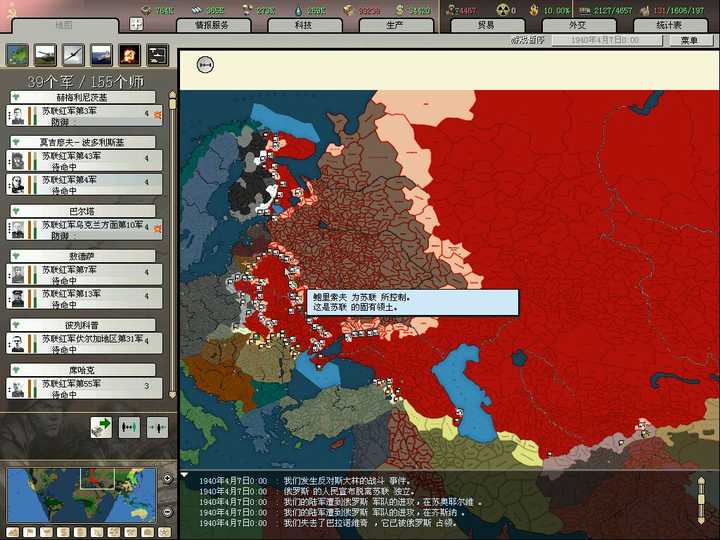
Task: Click the unit list scroll down arrow
Action: pos(173,394)
